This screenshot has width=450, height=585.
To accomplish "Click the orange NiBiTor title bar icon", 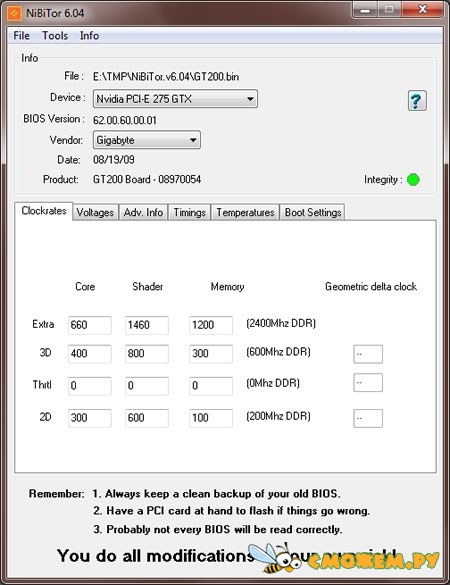I will pyautogui.click(x=14, y=13).
